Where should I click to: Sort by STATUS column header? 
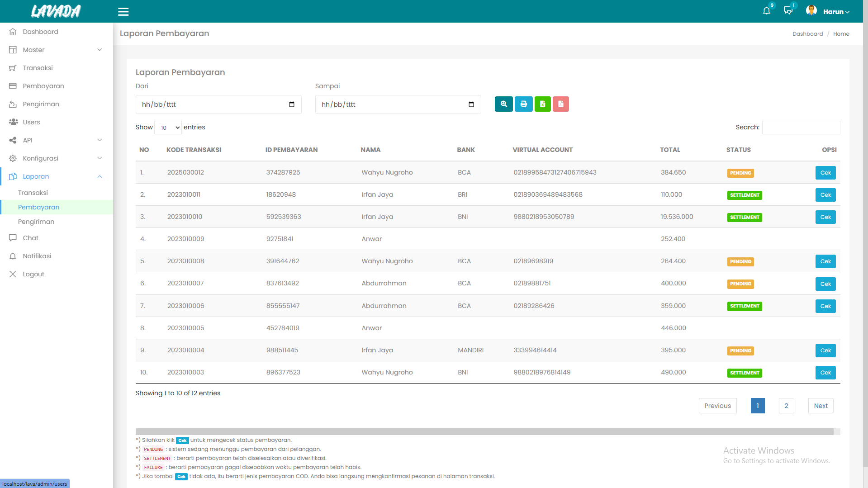click(738, 150)
